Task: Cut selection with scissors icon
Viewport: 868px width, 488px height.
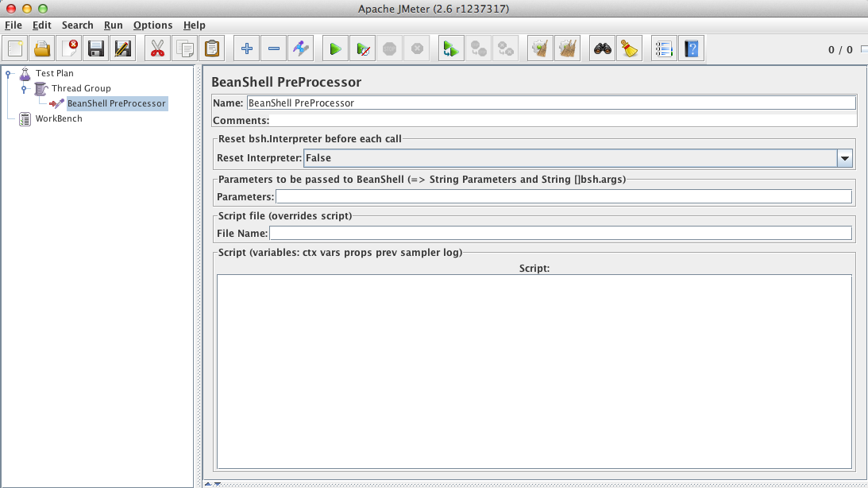Action: pyautogui.click(x=158, y=48)
